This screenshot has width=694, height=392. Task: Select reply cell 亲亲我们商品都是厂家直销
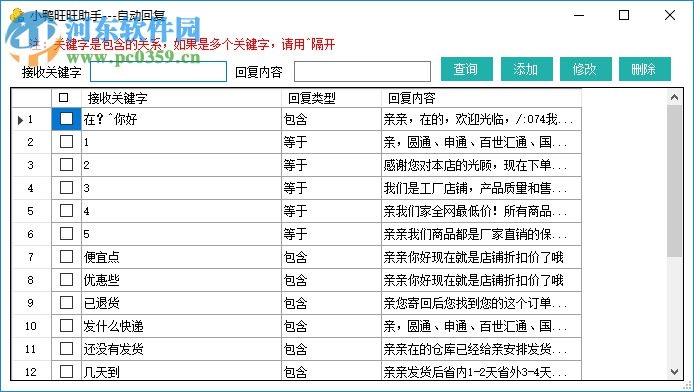481,234
